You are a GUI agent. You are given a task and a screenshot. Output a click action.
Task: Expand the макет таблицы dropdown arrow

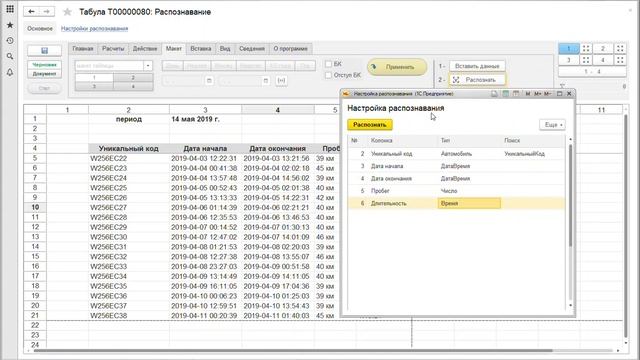[x=148, y=66]
